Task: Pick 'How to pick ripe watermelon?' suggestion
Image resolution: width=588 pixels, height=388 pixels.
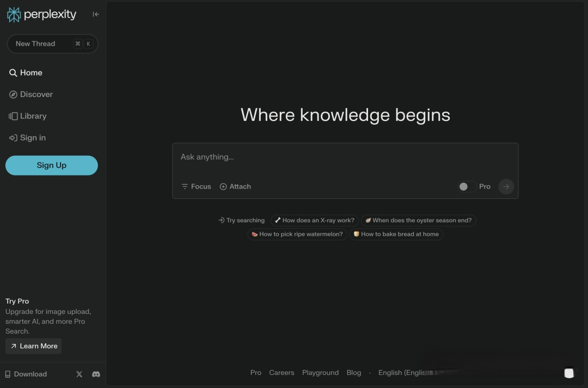Action: tap(297, 234)
